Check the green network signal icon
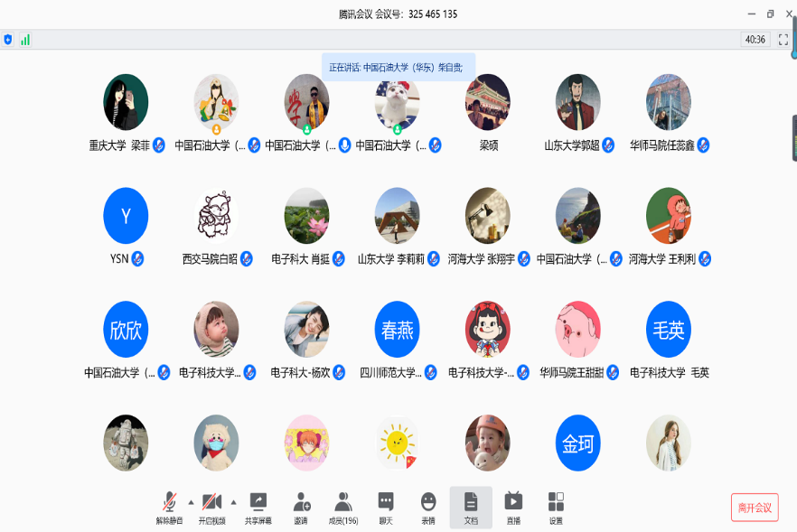 [25, 40]
